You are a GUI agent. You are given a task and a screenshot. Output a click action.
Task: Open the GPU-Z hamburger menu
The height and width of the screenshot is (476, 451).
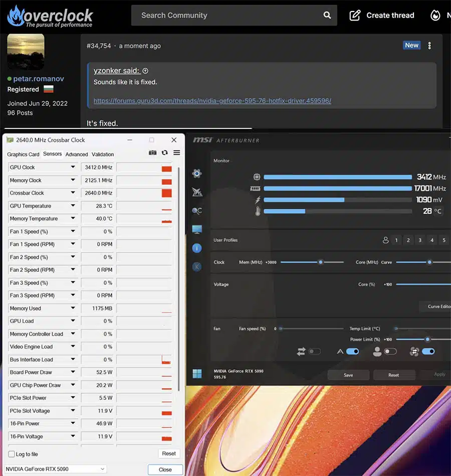176,153
